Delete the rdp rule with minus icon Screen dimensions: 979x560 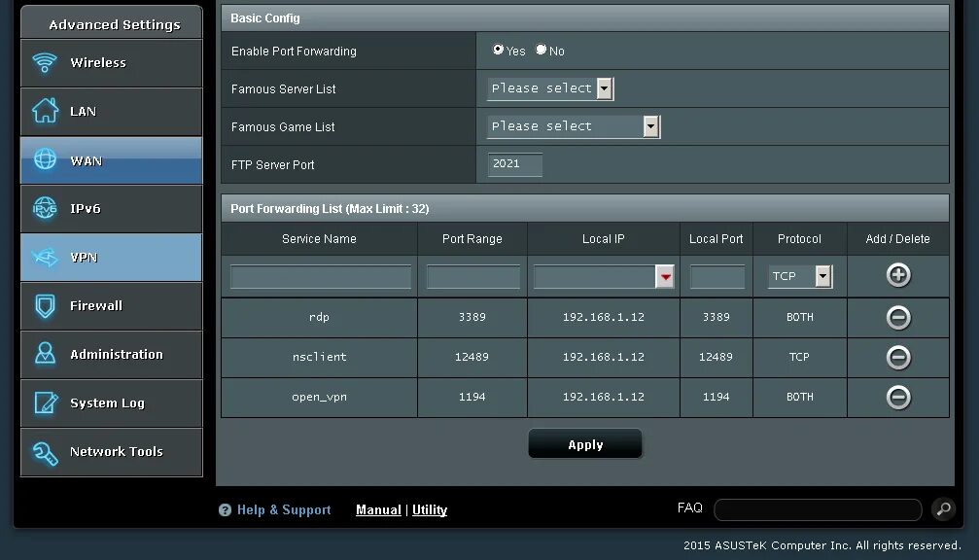tap(898, 317)
